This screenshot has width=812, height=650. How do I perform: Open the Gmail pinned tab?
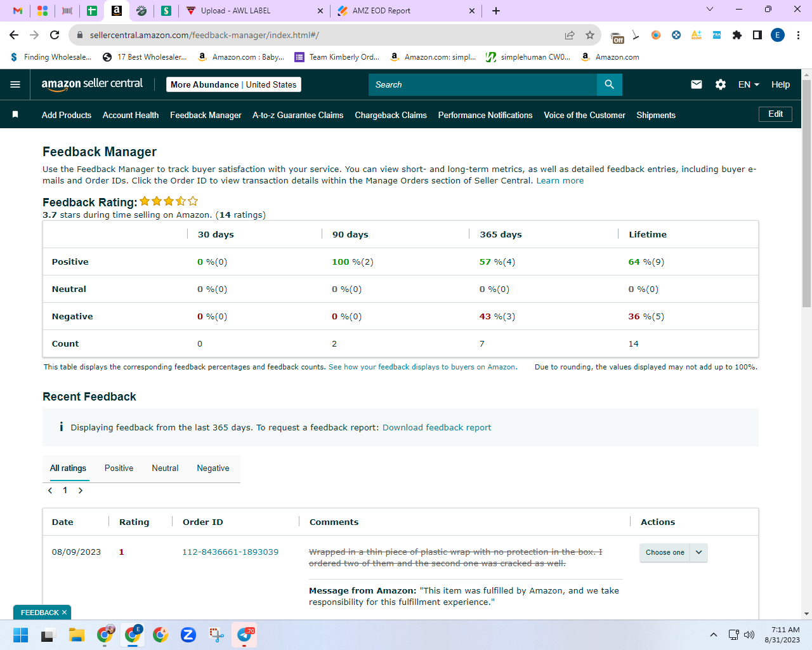18,11
